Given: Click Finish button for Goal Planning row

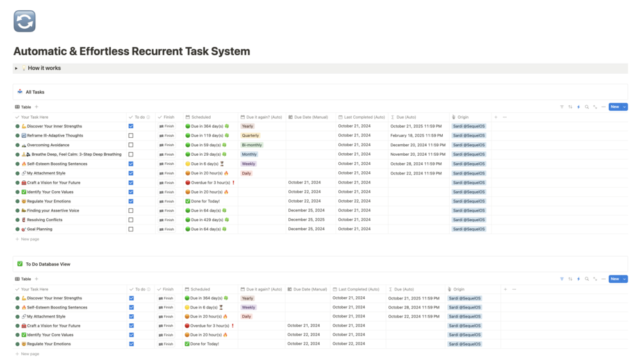Looking at the screenshot, I should point(167,229).
